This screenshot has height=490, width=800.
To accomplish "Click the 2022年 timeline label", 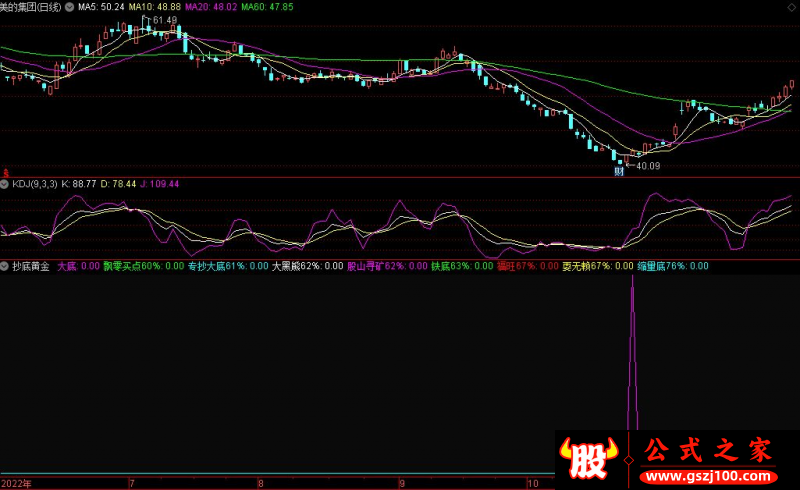I will 16,483.
